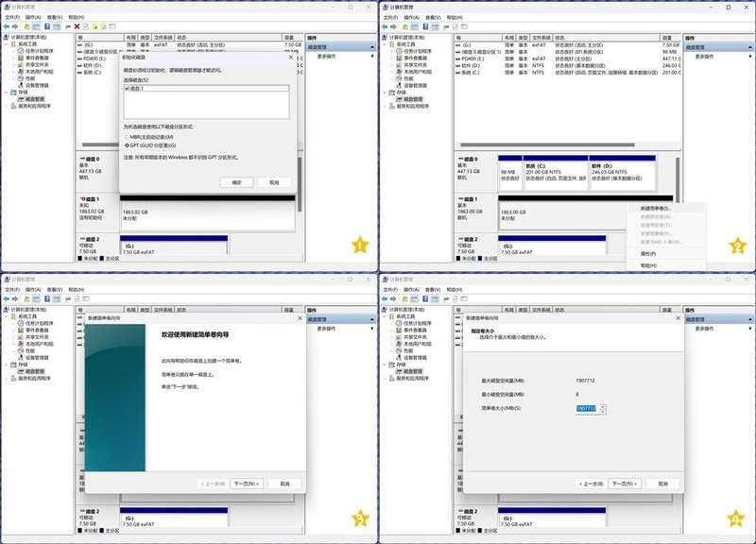Open 更多操作 submenu arrow in the context-menu window

tap(750, 57)
